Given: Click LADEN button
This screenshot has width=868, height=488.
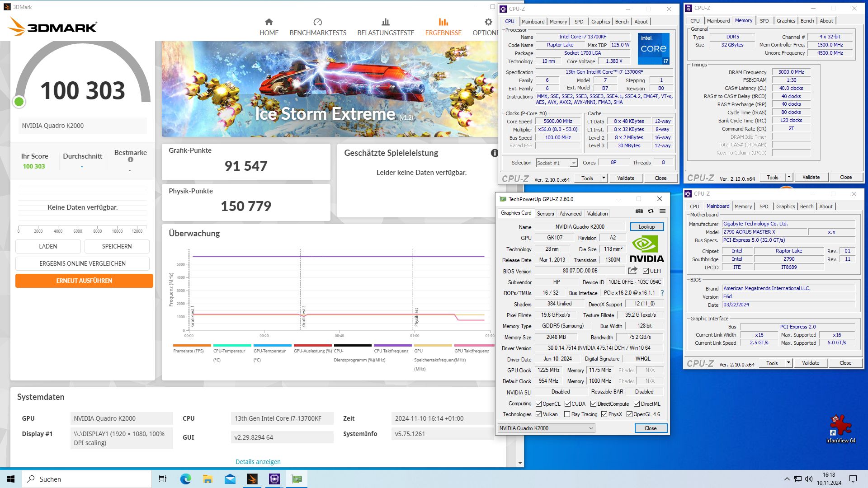Looking at the screenshot, I should click(48, 246).
